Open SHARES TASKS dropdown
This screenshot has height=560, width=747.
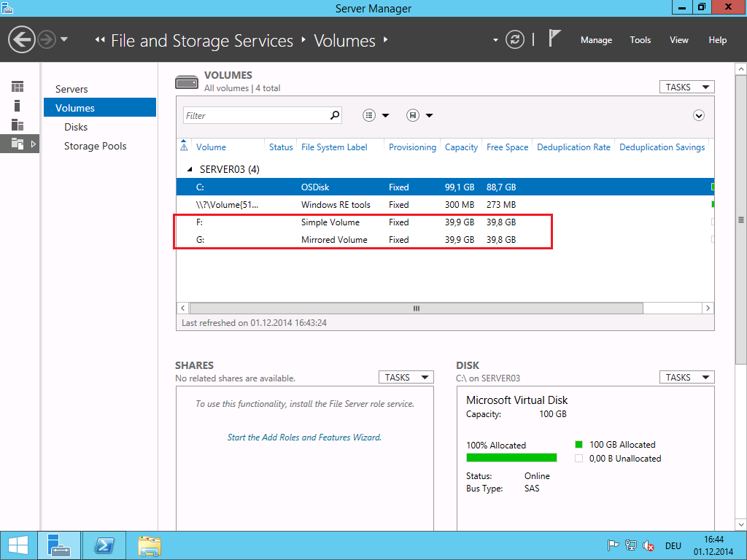tap(406, 377)
